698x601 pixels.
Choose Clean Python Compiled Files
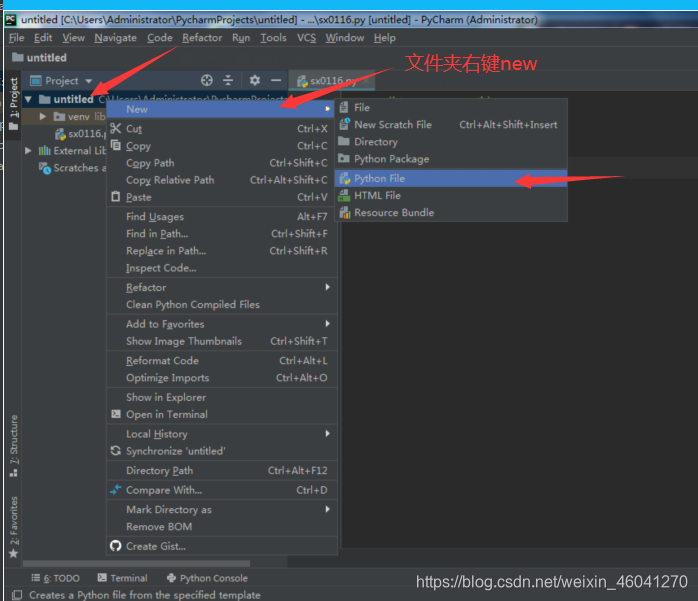[x=221, y=305]
